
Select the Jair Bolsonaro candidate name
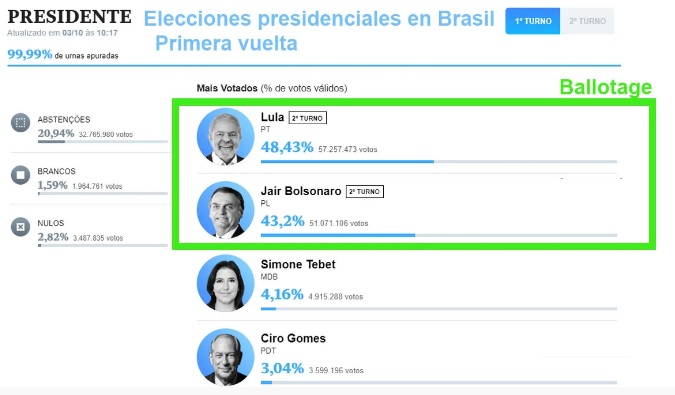point(301,191)
